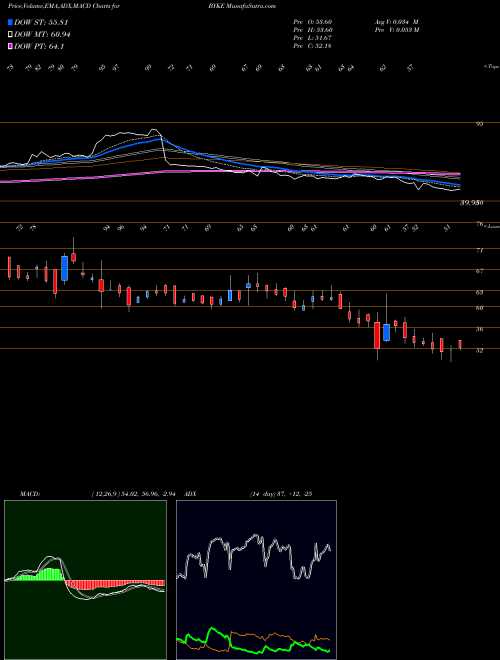Screen dimensions: 500x660
Task: Click the large red candle with the longest body
Action: tap(377, 335)
